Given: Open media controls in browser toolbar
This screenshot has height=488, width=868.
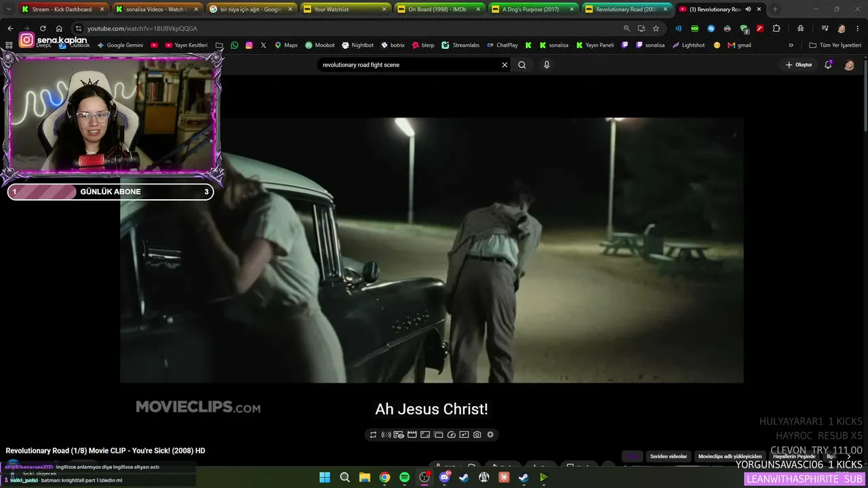Looking at the screenshot, I should click(825, 28).
